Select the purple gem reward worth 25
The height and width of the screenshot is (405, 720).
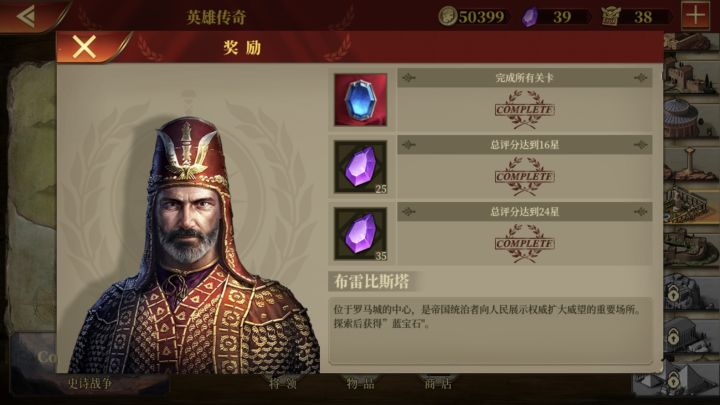tap(360, 167)
